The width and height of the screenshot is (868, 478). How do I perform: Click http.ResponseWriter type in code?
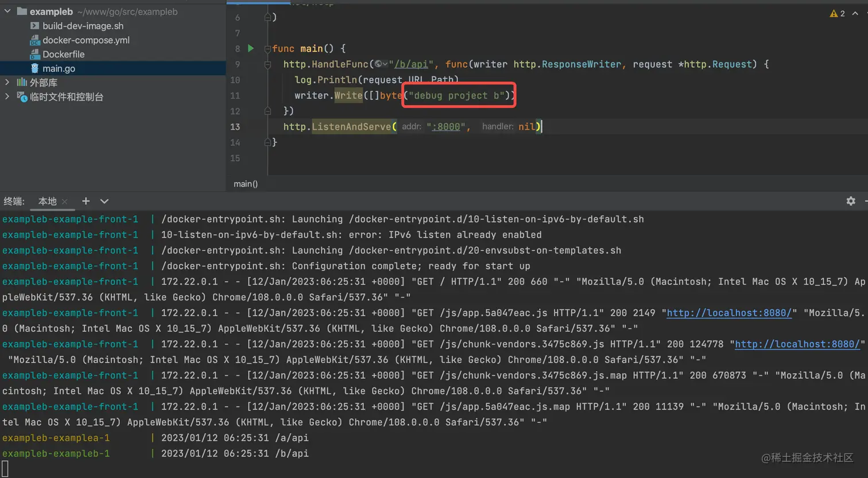(567, 64)
